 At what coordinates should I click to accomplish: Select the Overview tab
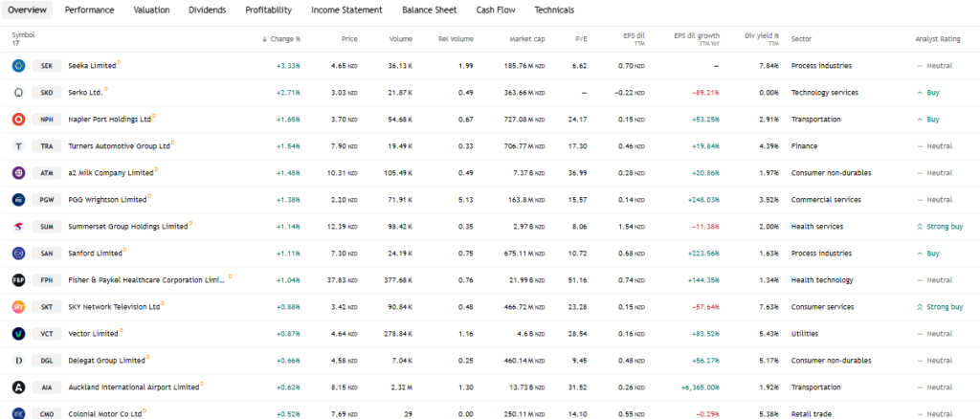[27, 10]
